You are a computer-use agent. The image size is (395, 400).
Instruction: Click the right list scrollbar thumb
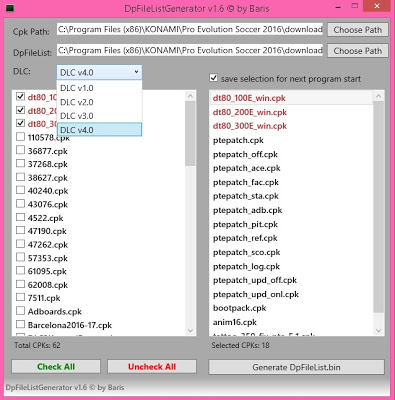(x=378, y=207)
